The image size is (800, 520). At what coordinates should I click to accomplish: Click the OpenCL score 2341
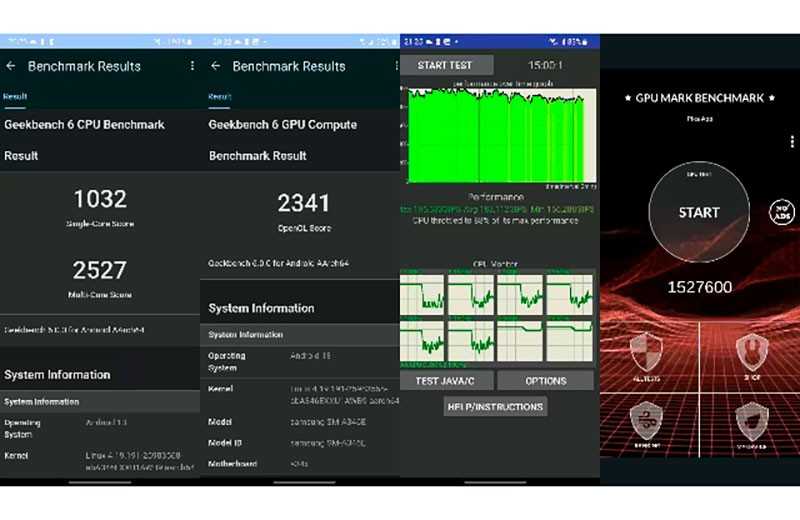click(x=304, y=203)
